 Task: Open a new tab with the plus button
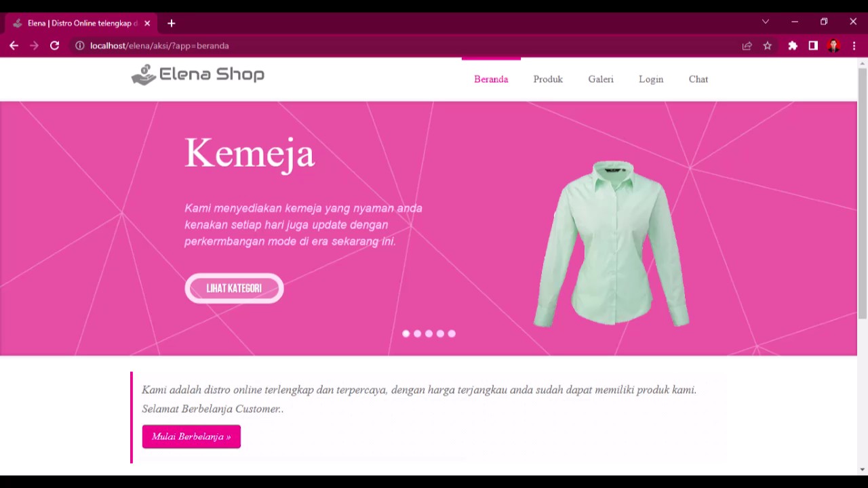pyautogui.click(x=171, y=23)
